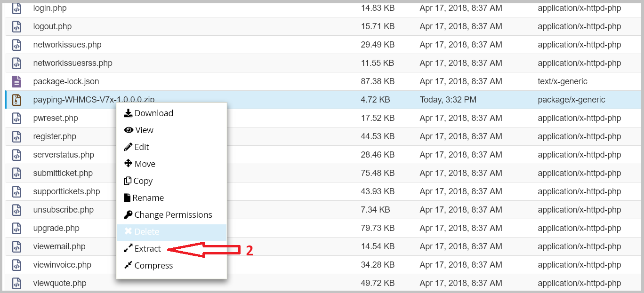Select the serverstatus.php file name
This screenshot has width=644, height=293.
pyautogui.click(x=64, y=155)
